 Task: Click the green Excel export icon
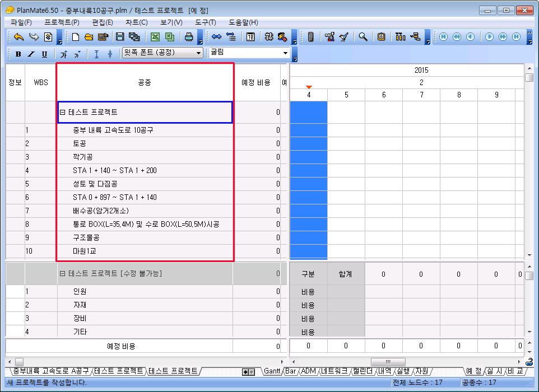click(x=155, y=37)
